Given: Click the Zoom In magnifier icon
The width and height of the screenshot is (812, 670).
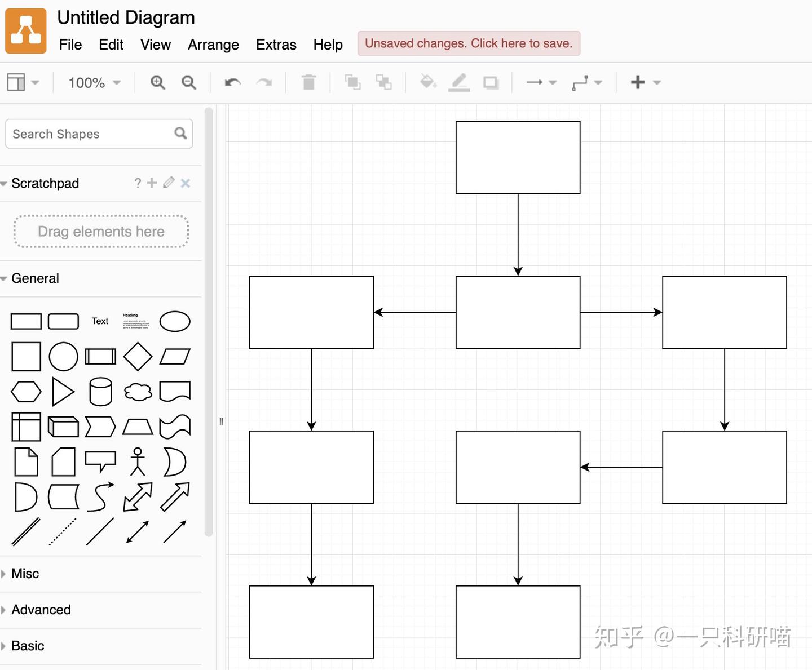Looking at the screenshot, I should (158, 82).
